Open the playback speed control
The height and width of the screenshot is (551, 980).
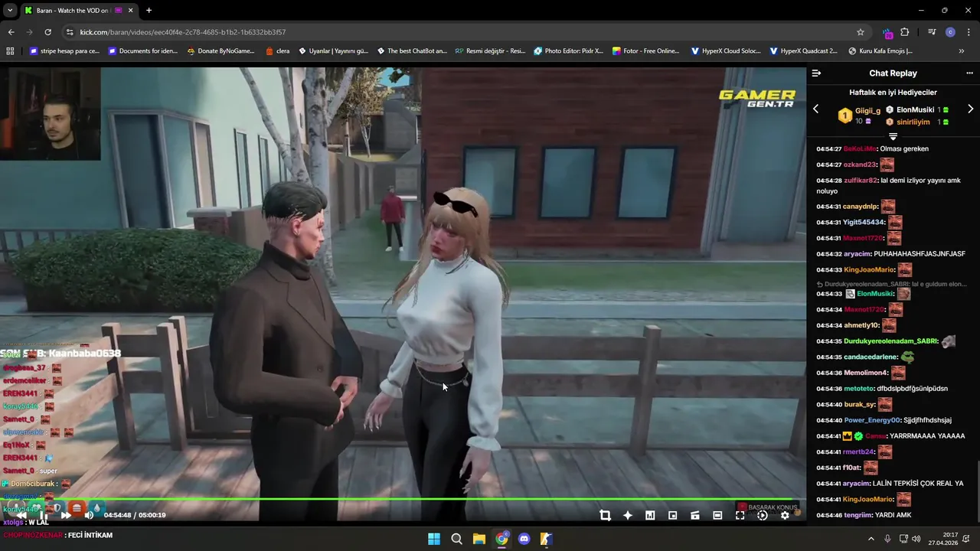click(x=762, y=516)
